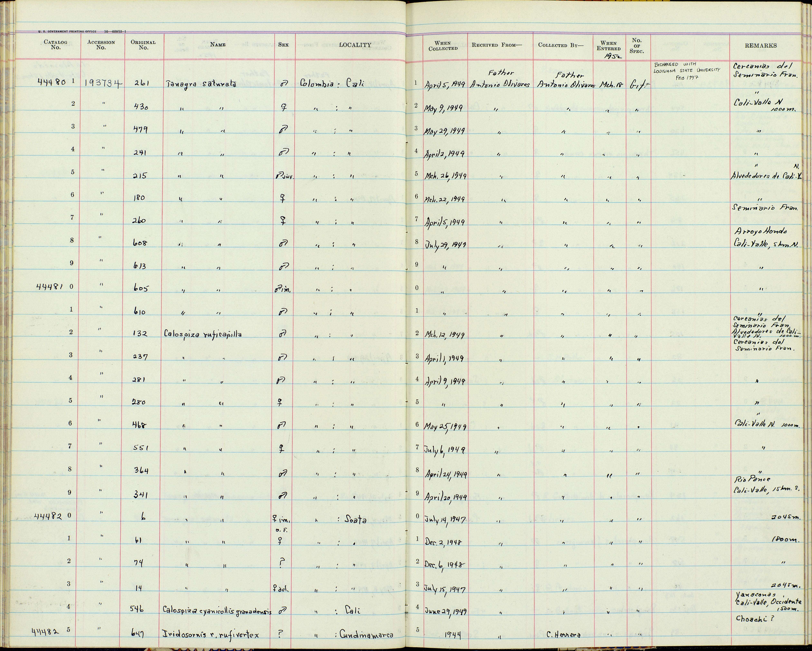812x651 pixels.
Task: Click original number 551
Action: click(140, 448)
